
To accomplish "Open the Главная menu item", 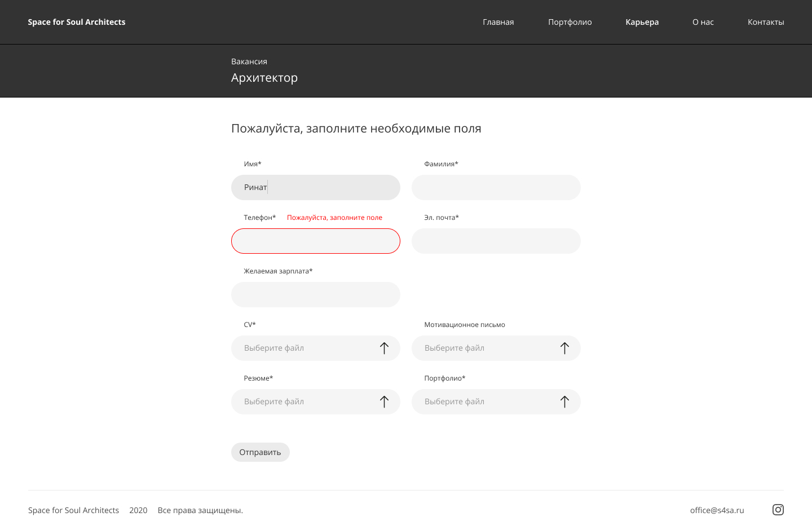I will tap(498, 22).
